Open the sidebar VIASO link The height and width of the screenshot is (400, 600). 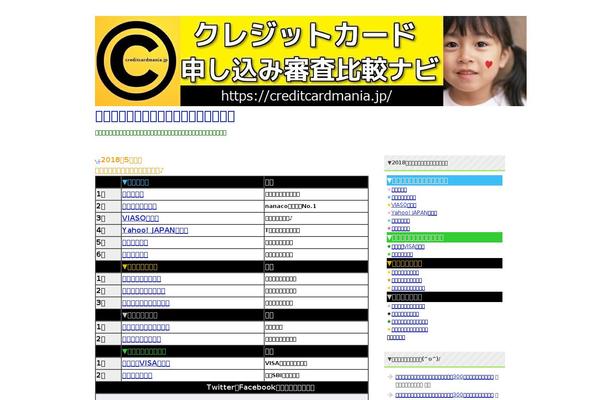point(404,205)
